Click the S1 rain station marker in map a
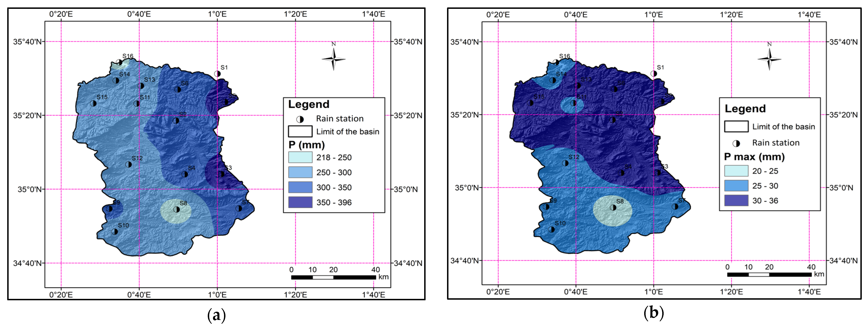Screen dimensions: 868x329 pos(217,74)
